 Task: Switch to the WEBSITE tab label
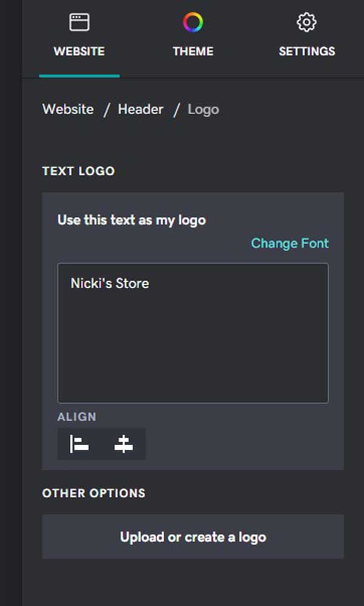click(x=79, y=52)
